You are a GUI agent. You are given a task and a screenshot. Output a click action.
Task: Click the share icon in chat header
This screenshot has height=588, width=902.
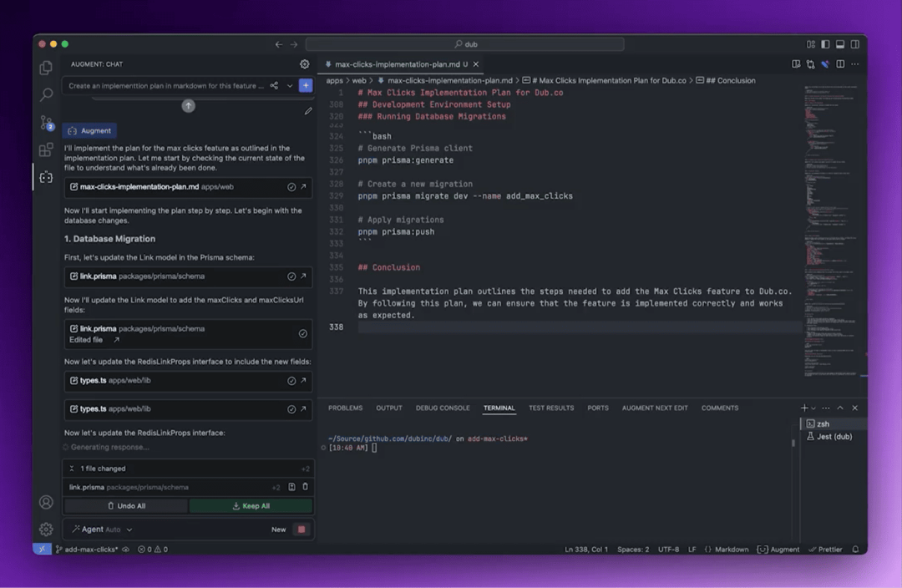point(275,86)
